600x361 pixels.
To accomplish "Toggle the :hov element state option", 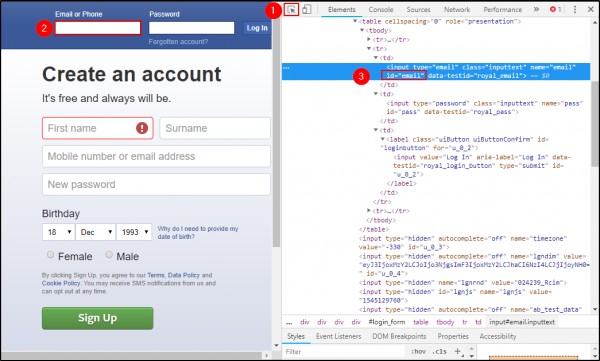I will coord(418,351).
